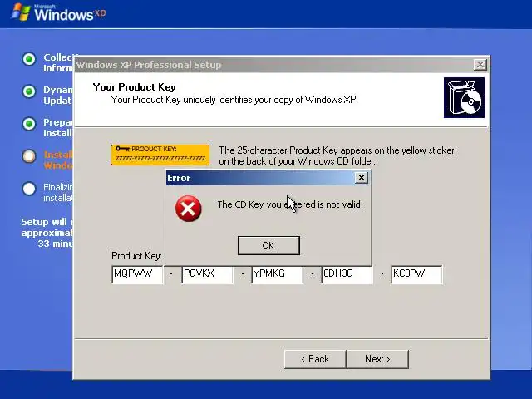Click the 'Product Key:' label
Image resolution: width=532 pixels, height=399 pixels.
point(136,256)
